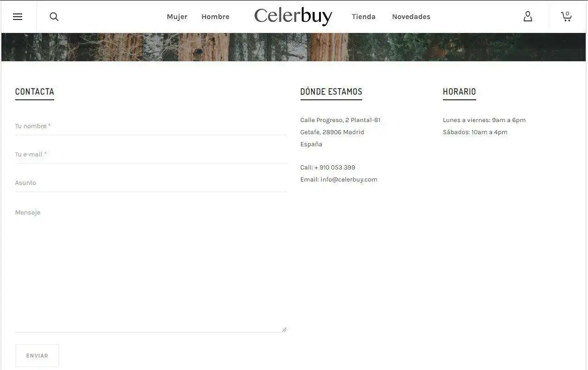This screenshot has height=370, width=588.
Task: Click the HORARIO heading
Action: click(x=459, y=91)
